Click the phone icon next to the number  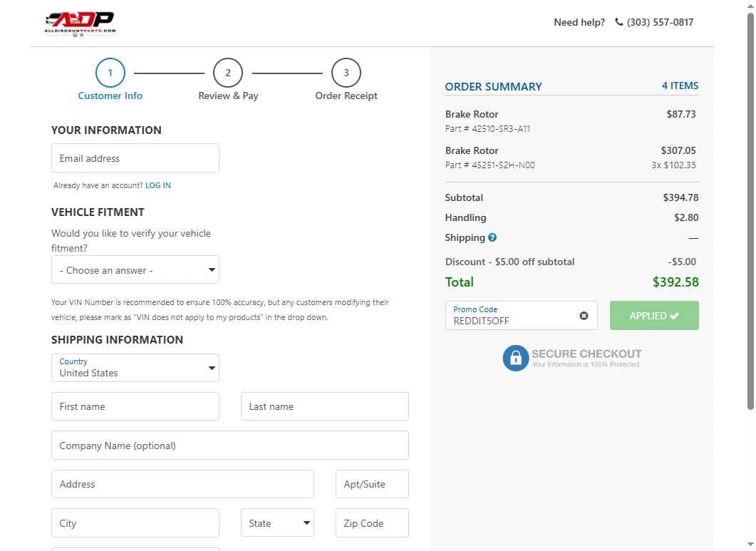(619, 21)
